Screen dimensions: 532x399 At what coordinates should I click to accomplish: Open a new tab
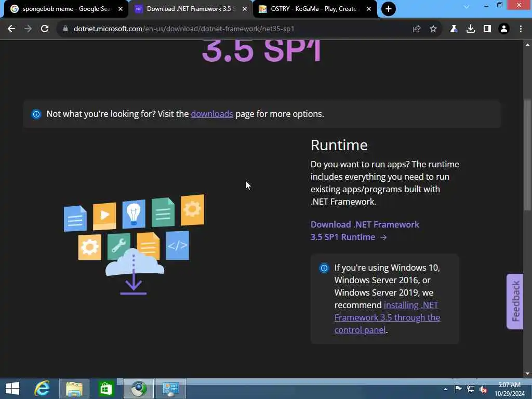(x=389, y=9)
